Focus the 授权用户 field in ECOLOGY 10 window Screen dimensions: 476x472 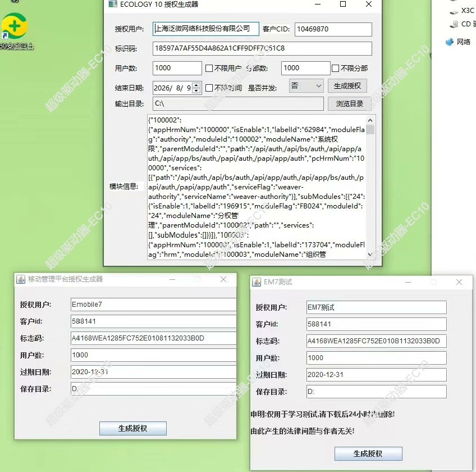206,29
